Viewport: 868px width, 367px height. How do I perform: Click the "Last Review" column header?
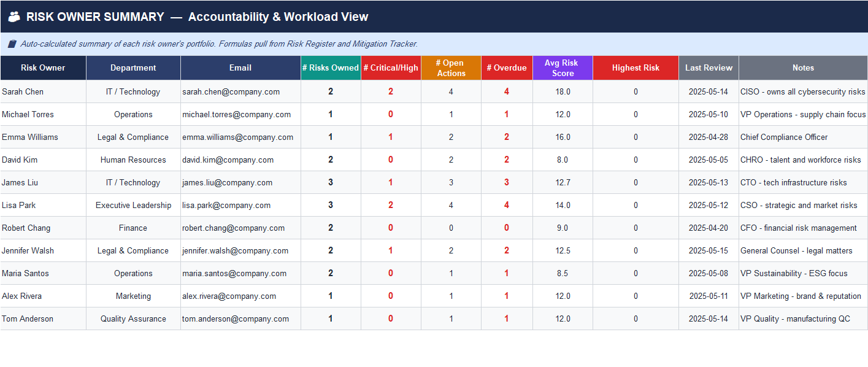[x=709, y=68]
